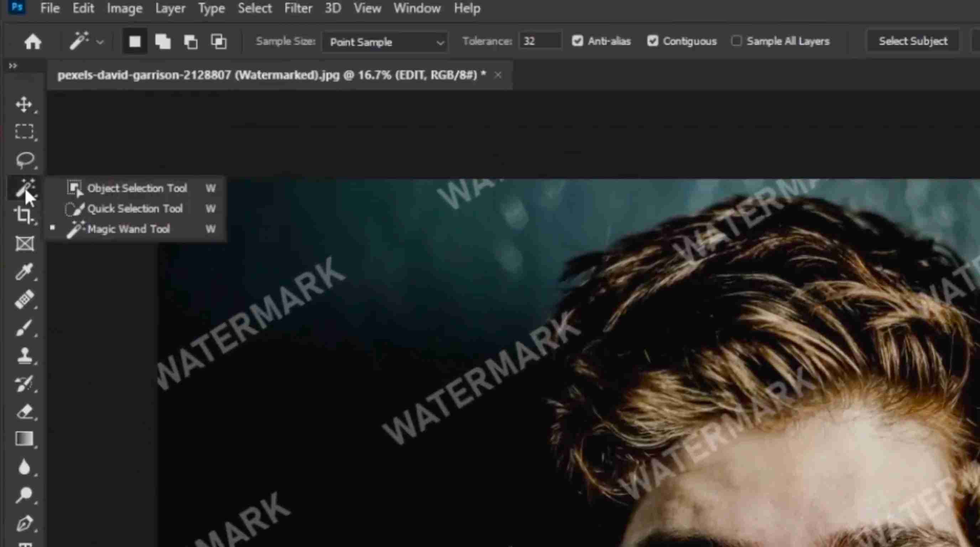Open the Image menu
This screenshot has height=547, width=980.
click(124, 8)
